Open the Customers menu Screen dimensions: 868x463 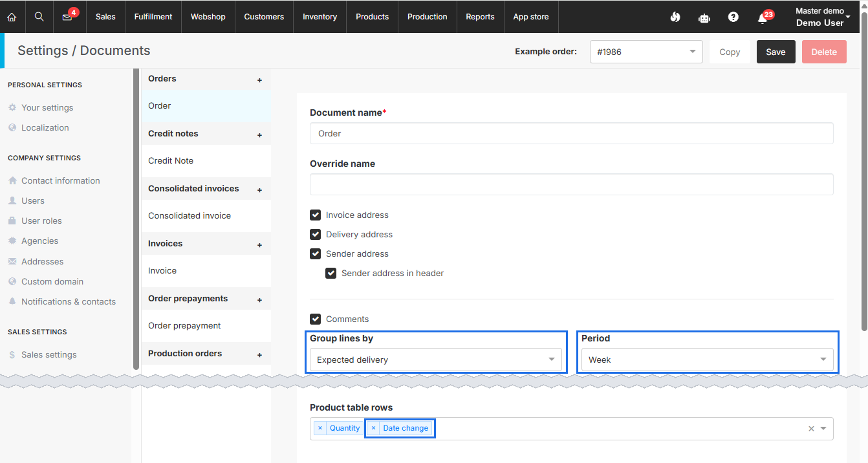264,17
